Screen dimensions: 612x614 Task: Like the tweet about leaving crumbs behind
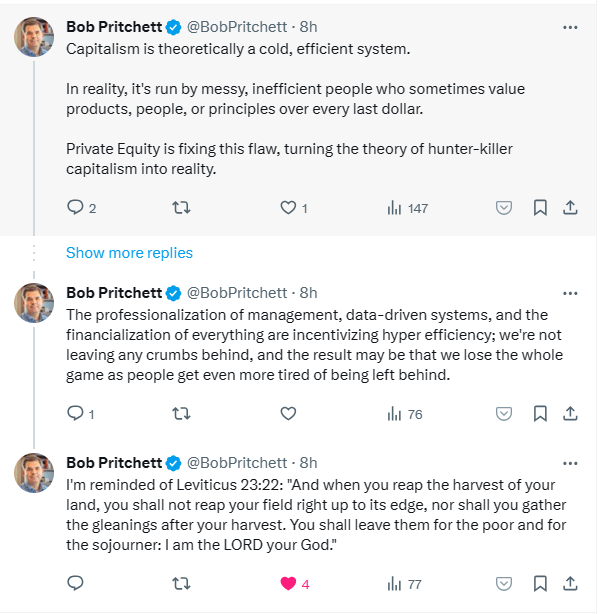click(288, 414)
